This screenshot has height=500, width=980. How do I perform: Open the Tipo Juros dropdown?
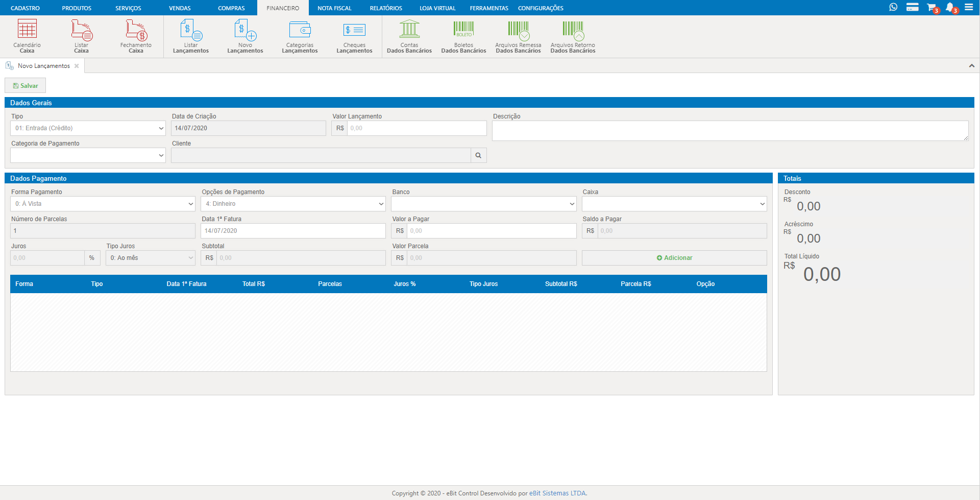click(151, 258)
